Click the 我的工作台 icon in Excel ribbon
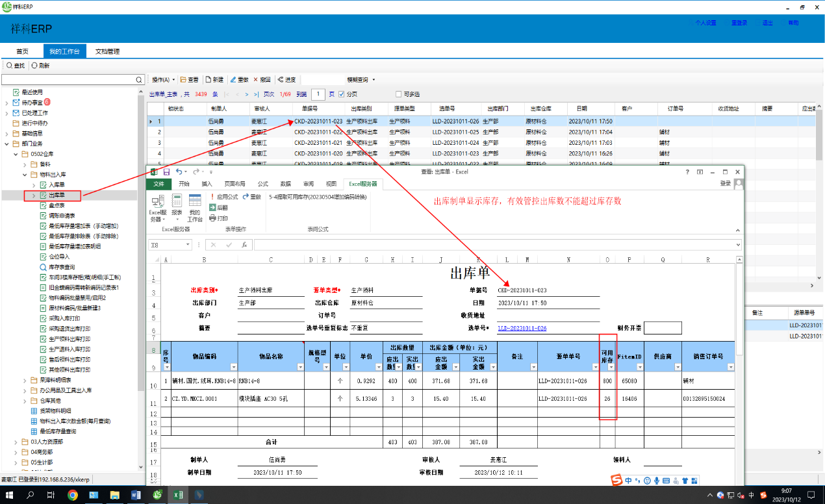This screenshot has height=504, width=825. [195, 201]
